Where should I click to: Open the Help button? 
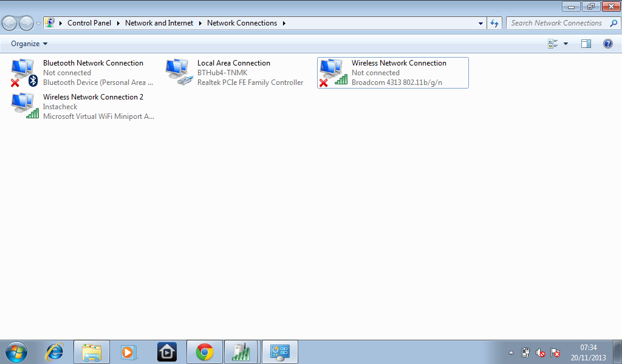pyautogui.click(x=607, y=44)
